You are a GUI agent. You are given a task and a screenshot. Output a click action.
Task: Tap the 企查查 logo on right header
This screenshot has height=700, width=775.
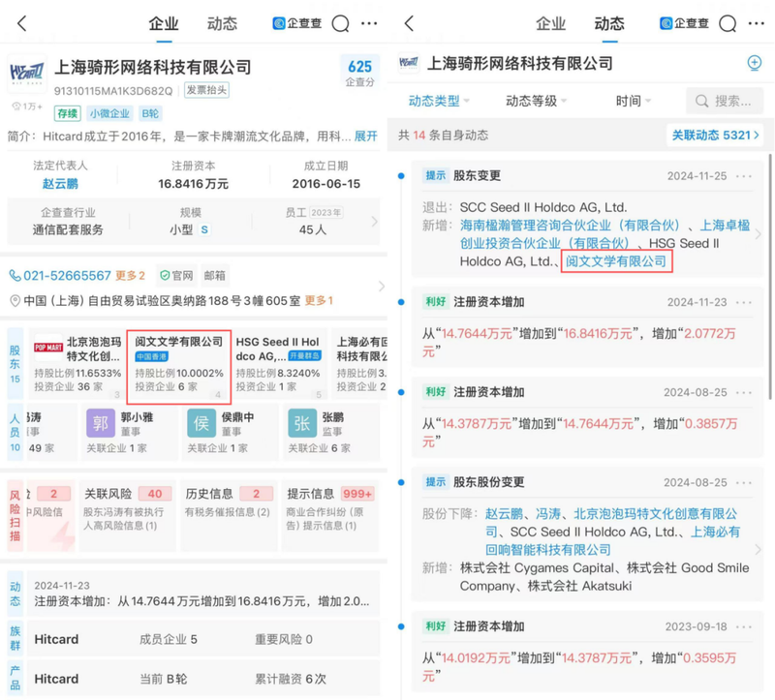(684, 23)
